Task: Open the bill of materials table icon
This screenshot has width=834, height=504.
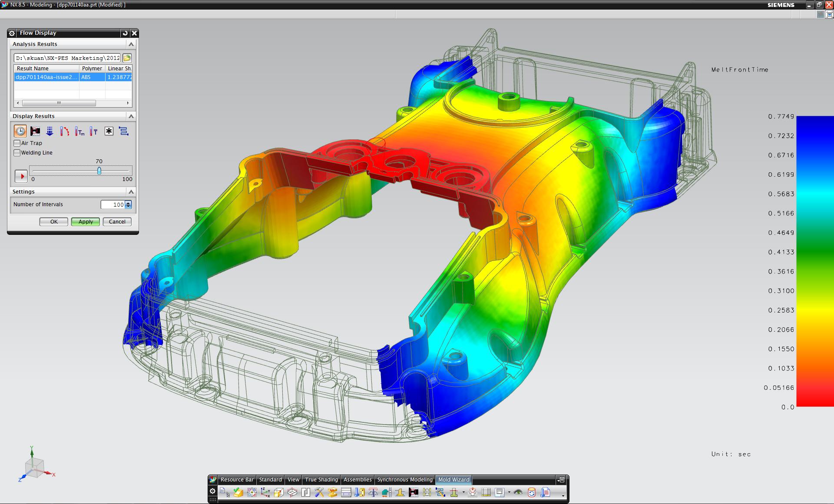Action: [x=486, y=492]
